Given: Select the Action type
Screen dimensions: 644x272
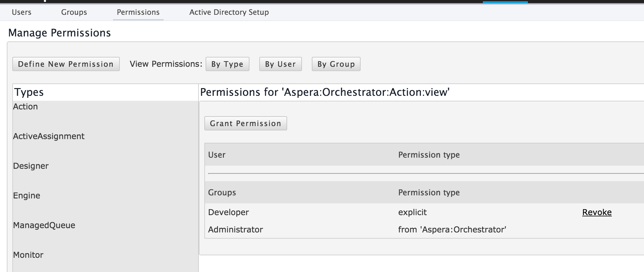Looking at the screenshot, I should (25, 107).
